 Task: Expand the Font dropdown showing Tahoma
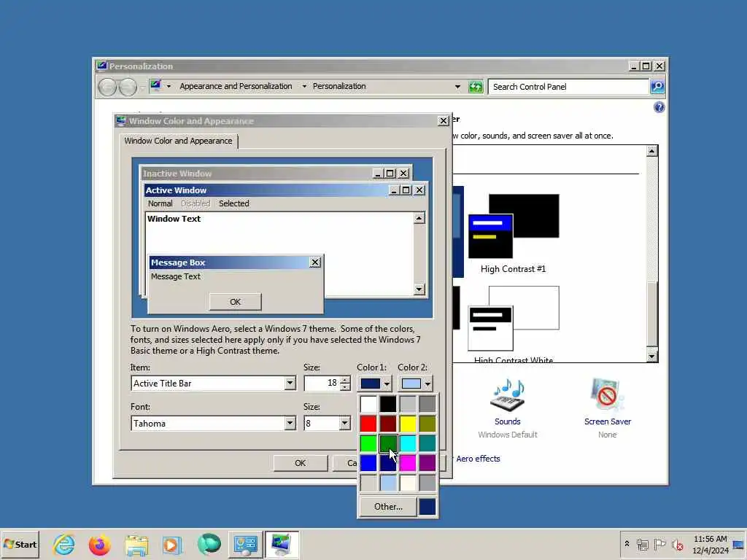(x=290, y=424)
